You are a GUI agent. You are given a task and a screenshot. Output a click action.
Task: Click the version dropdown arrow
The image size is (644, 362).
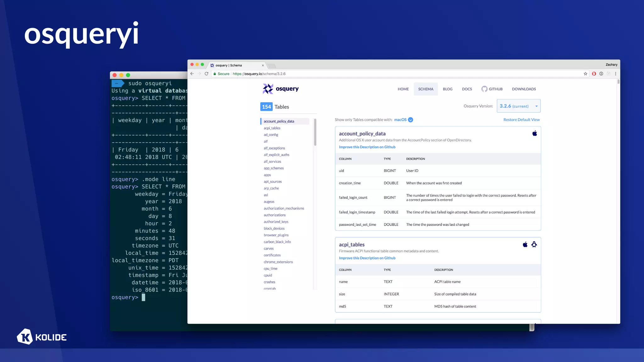point(536,106)
